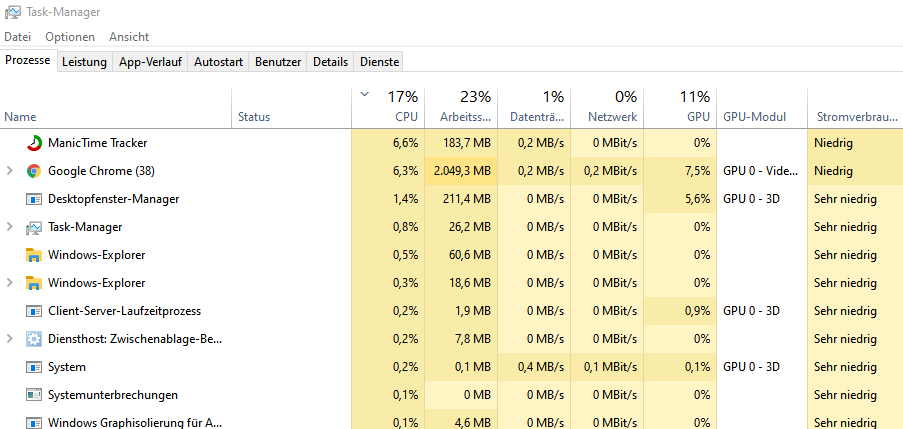The height and width of the screenshot is (429, 903).
Task: Expand the Diensthost: Zwischenablage process group
Action: pyautogui.click(x=9, y=339)
